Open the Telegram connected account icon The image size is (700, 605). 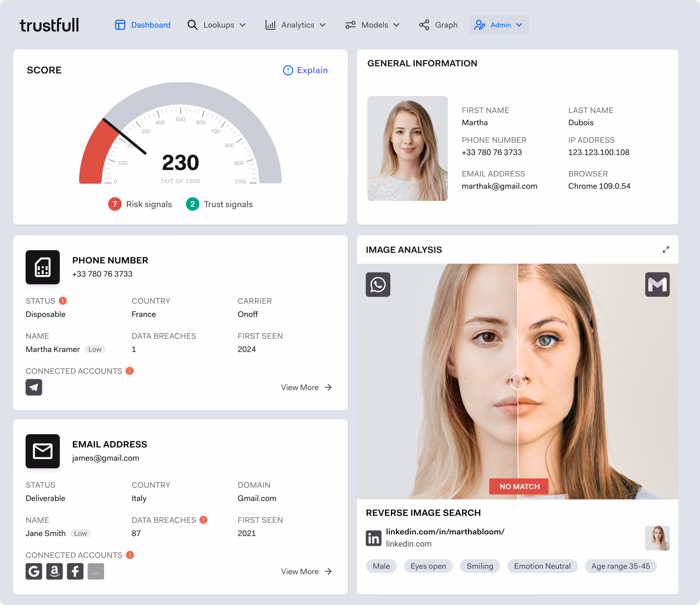pos(34,387)
